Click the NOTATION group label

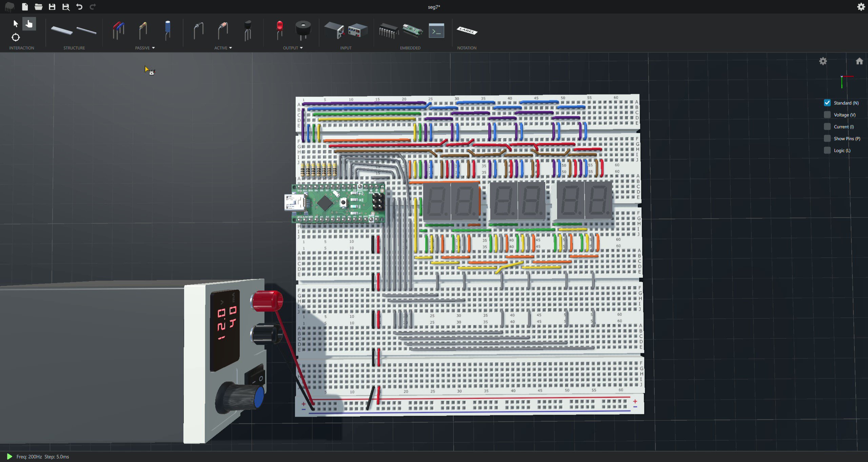click(467, 48)
